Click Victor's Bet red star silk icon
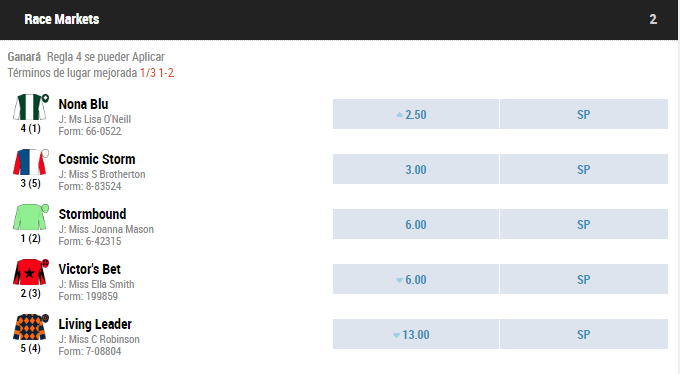 point(30,272)
